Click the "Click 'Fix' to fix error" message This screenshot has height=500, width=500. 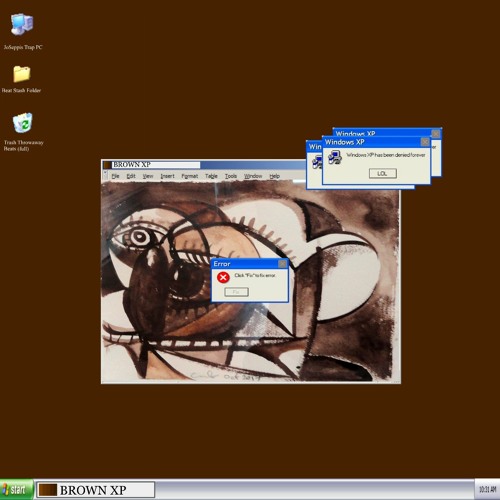point(255,275)
